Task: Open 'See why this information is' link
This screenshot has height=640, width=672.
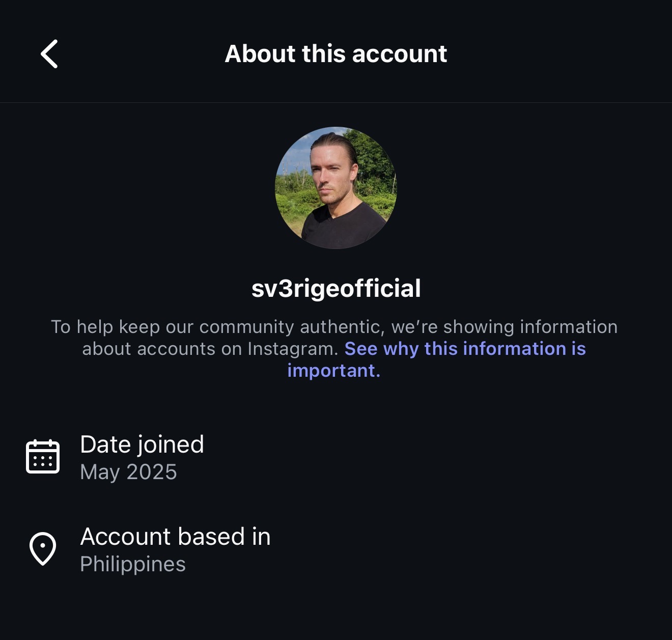Action: 465,349
